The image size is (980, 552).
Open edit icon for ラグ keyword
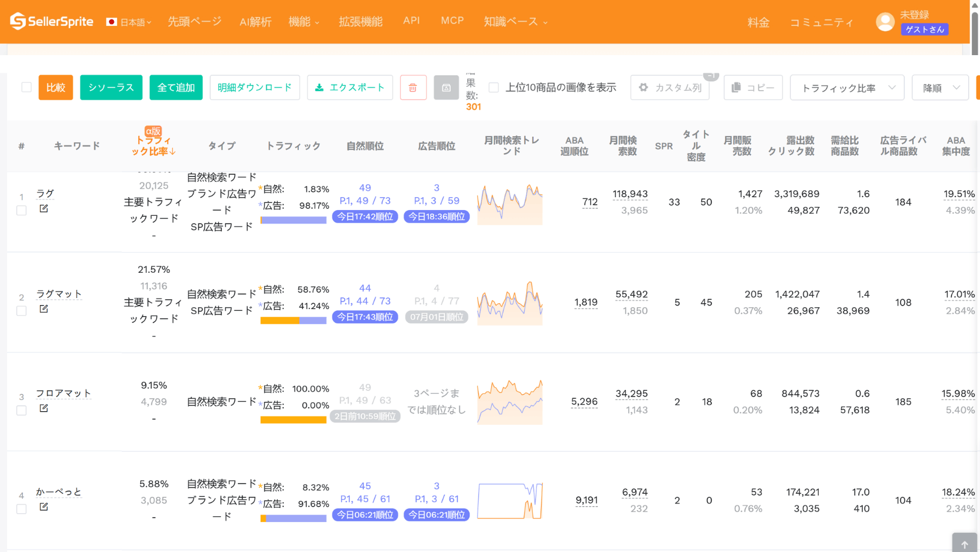pos(44,208)
